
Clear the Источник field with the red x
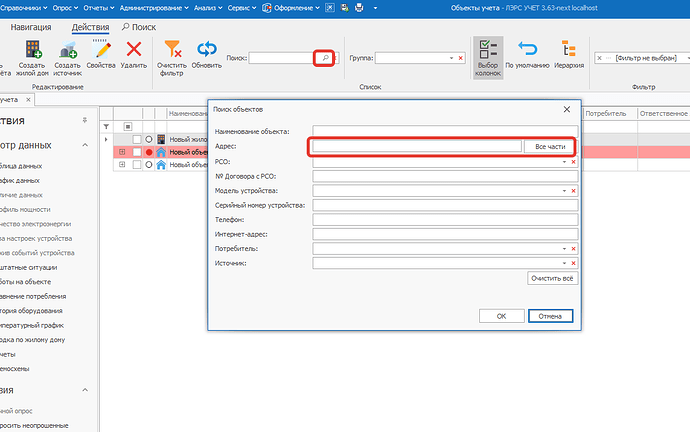pos(573,264)
